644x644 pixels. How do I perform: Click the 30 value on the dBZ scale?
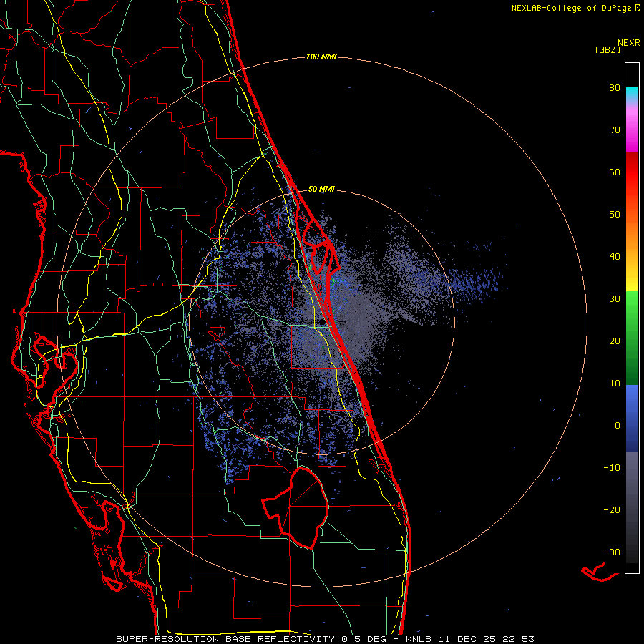coord(615,299)
